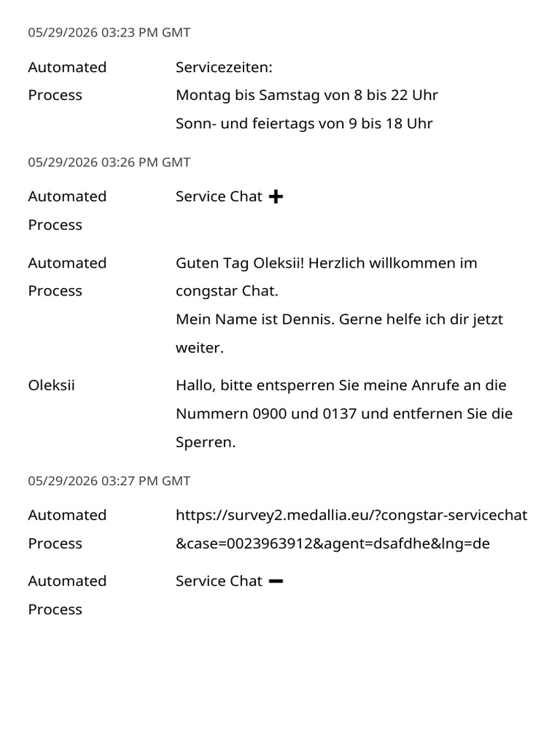Select the 03:26 PM GMT timestamp
Viewport: 560px width, 747px height.
(109, 162)
